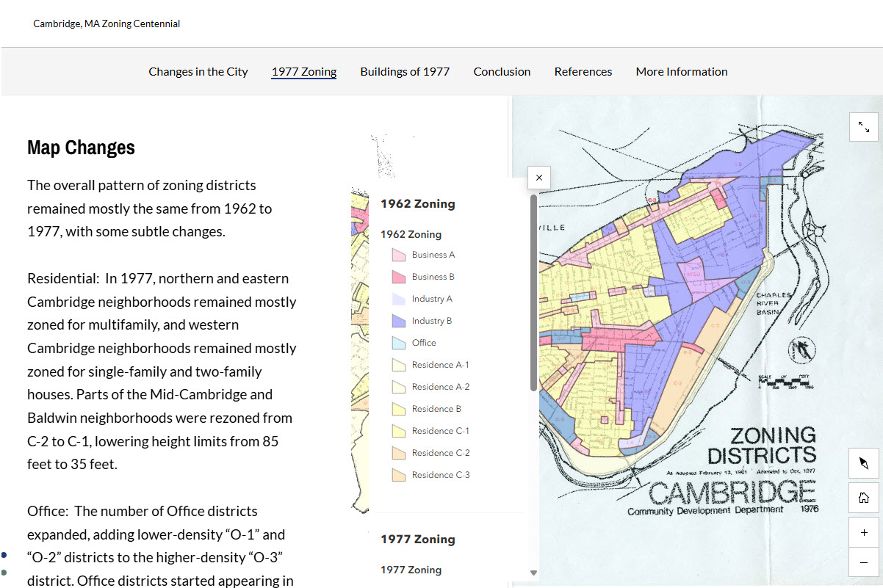Click the Office legend swatch
This screenshot has height=588, width=883.
[x=399, y=344]
